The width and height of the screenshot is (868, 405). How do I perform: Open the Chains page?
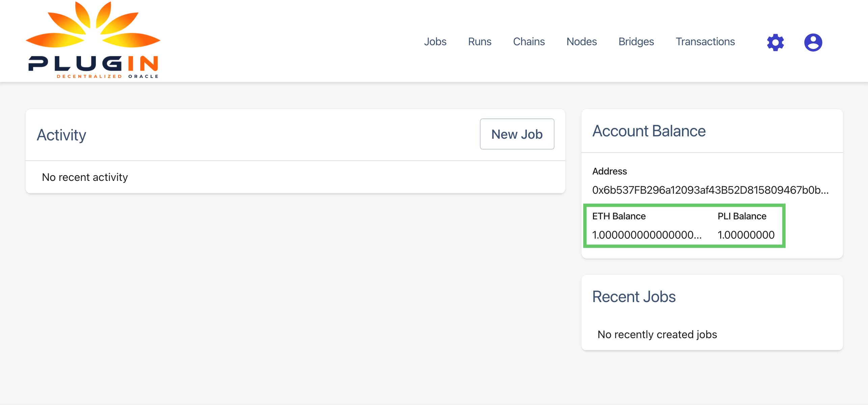pyautogui.click(x=528, y=42)
